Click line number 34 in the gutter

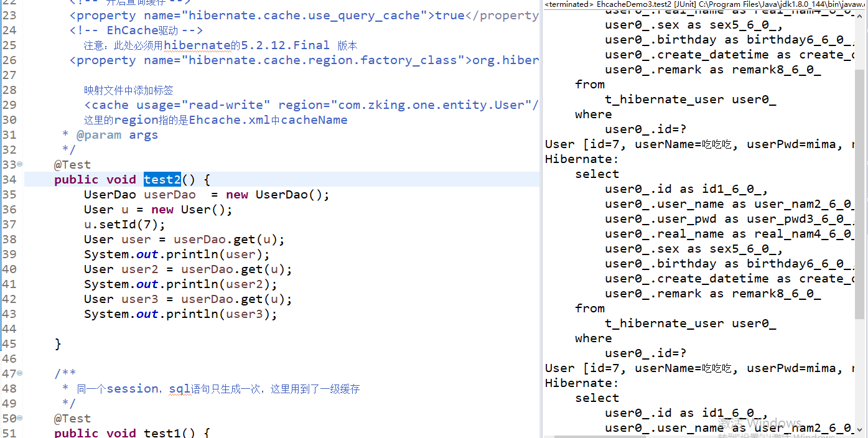pyautogui.click(x=9, y=179)
